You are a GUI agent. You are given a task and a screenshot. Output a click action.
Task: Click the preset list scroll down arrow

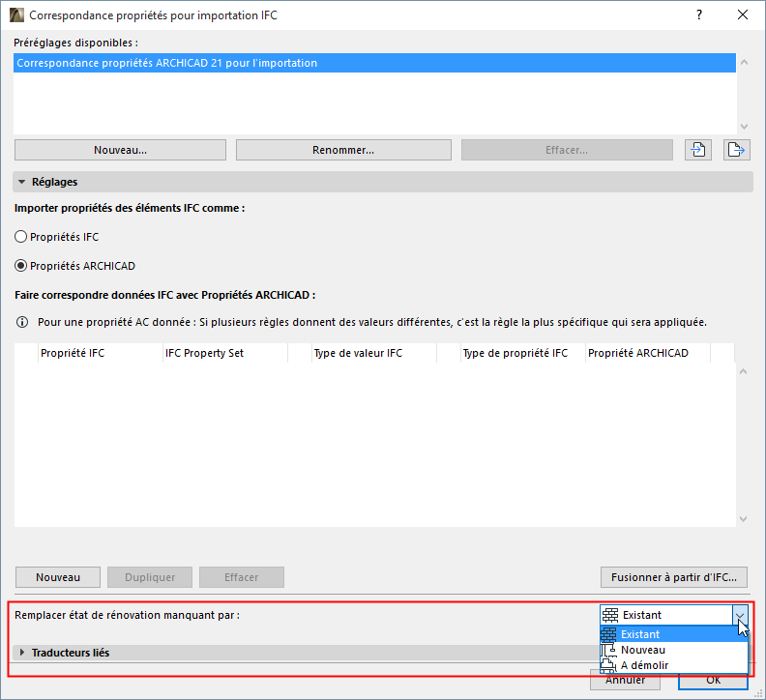[744, 126]
